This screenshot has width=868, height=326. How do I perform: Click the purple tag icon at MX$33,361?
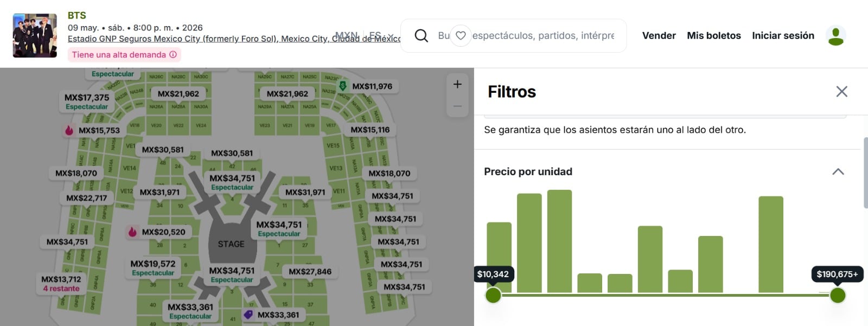tap(248, 315)
